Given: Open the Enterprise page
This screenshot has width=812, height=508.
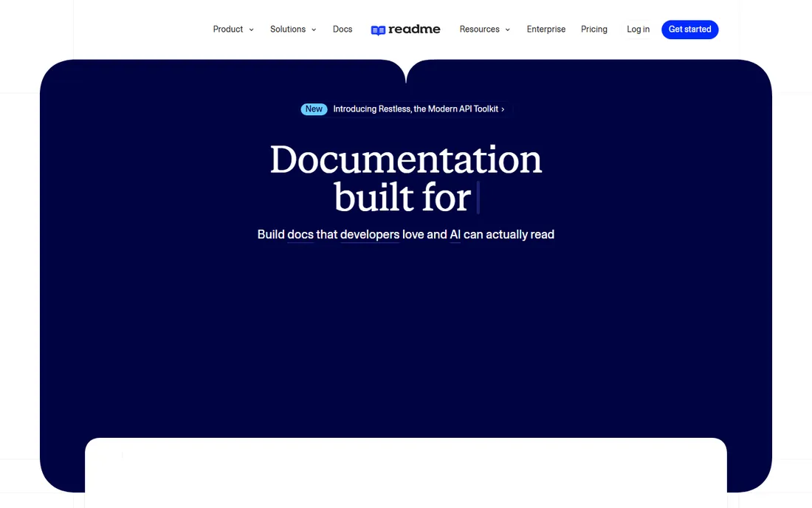Looking at the screenshot, I should [x=546, y=30].
